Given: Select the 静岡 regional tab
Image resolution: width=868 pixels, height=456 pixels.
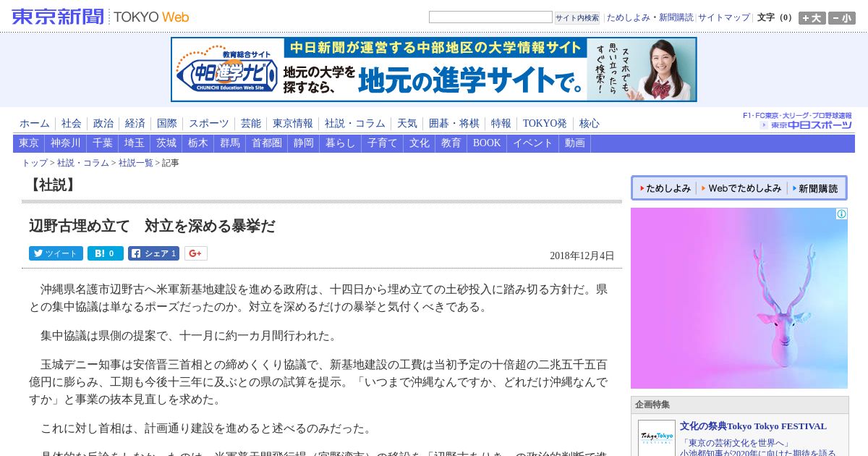Looking at the screenshot, I should (304, 143).
